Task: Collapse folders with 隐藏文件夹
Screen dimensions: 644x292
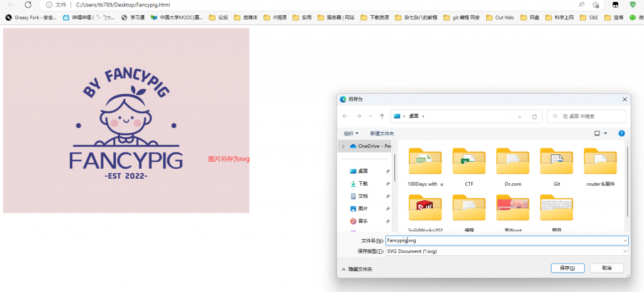Action: coord(357,269)
